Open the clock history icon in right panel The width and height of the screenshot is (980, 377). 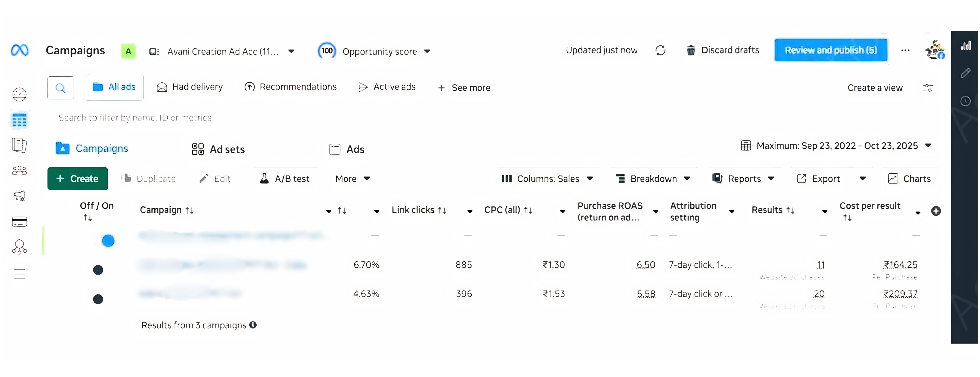point(966,101)
